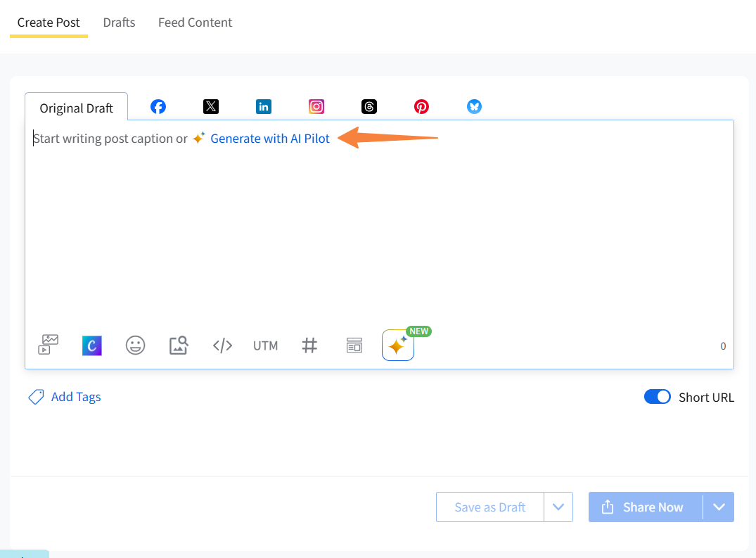This screenshot has height=558, width=756.
Task: Disable the Short URL toggle
Action: 658,397
